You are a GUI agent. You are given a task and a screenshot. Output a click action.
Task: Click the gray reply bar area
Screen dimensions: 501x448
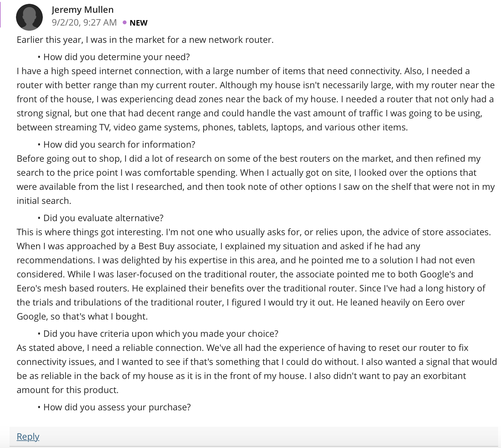(255, 436)
